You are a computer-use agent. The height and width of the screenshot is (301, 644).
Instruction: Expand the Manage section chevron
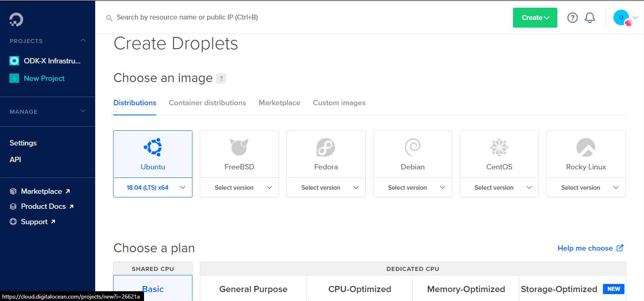83,111
